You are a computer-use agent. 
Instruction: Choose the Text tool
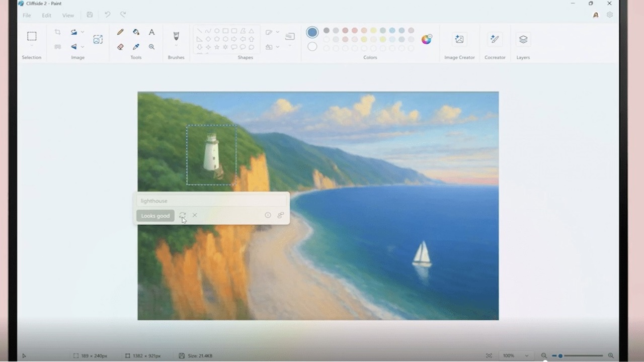[x=151, y=32]
